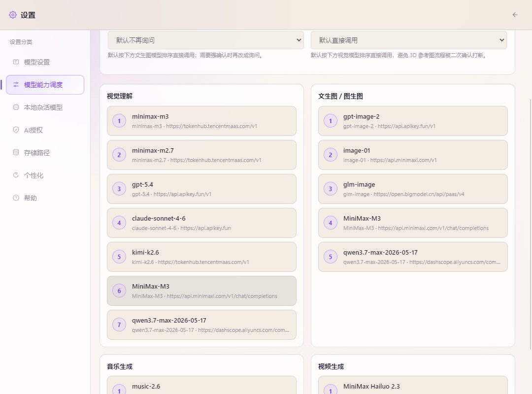Click the gpt-image-2 api.apikey.fun URL text

(406, 126)
